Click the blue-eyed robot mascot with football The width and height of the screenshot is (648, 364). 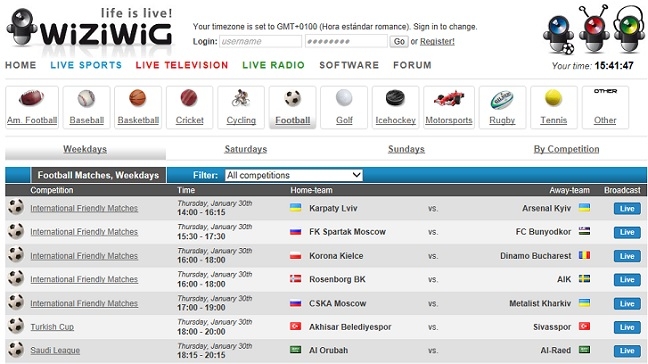point(559,35)
